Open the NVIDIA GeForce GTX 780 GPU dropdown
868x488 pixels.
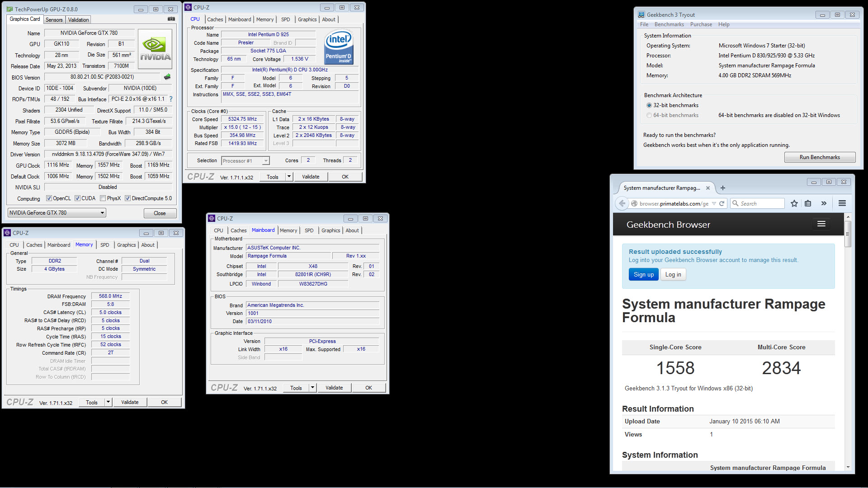(57, 213)
